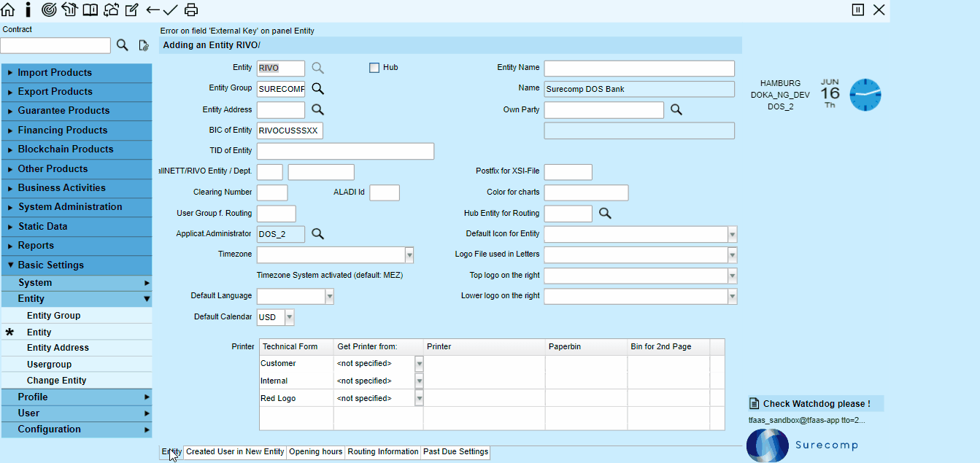Open lookup for Hub Entity for Routing
980x463 pixels.
pyautogui.click(x=605, y=213)
